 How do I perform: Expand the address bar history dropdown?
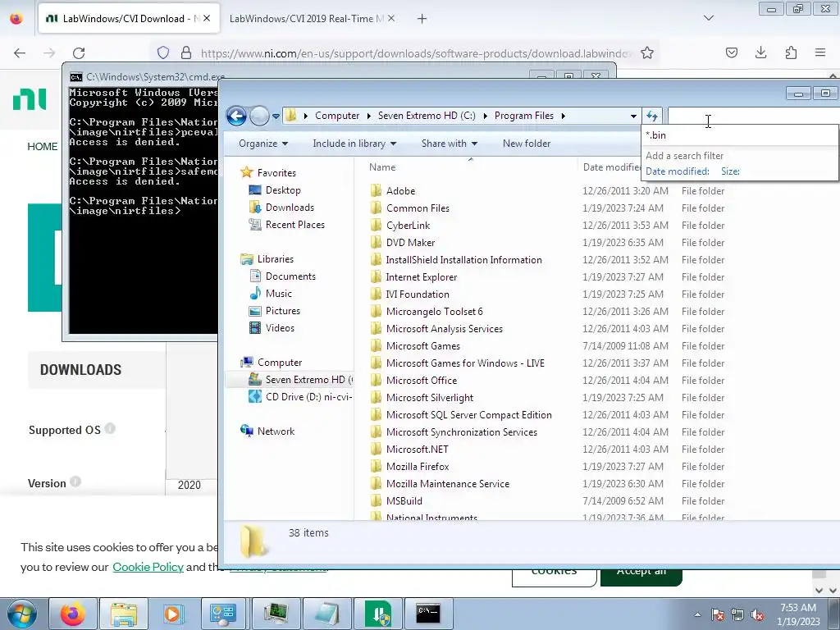(633, 116)
